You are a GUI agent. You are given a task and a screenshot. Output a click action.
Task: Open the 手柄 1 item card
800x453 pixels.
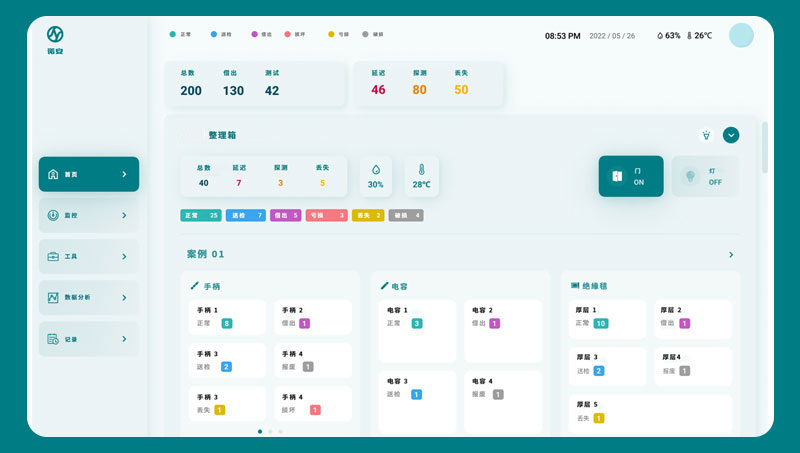click(228, 317)
